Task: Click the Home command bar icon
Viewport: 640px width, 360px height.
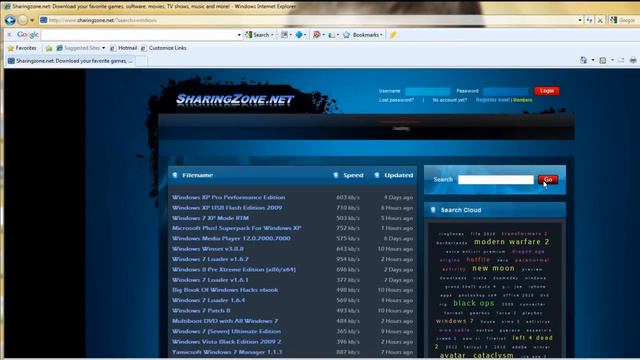Action: pos(584,60)
